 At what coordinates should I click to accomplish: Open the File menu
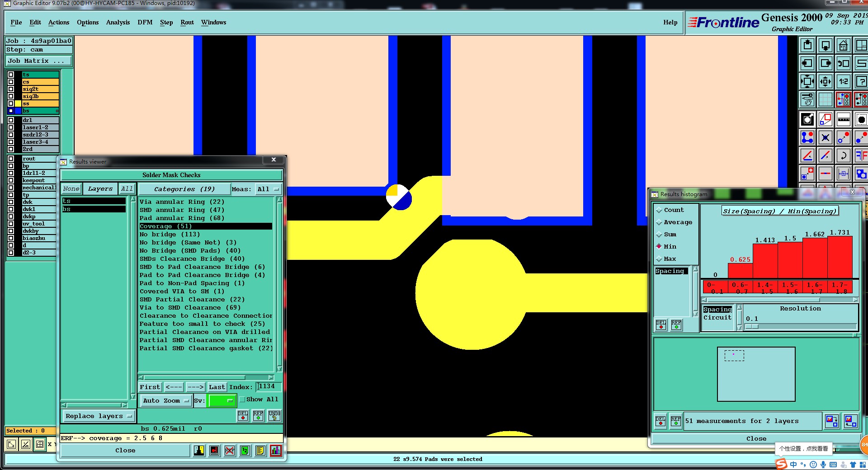click(x=16, y=22)
